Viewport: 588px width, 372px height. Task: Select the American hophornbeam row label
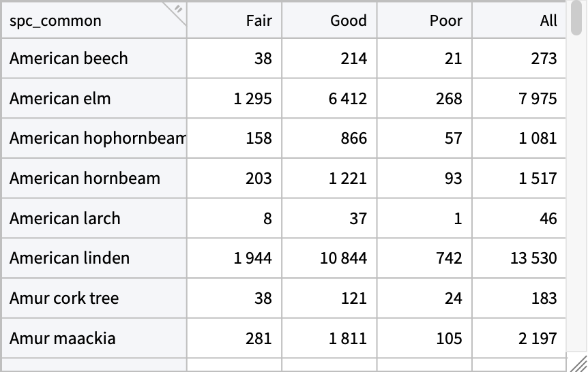(97, 138)
